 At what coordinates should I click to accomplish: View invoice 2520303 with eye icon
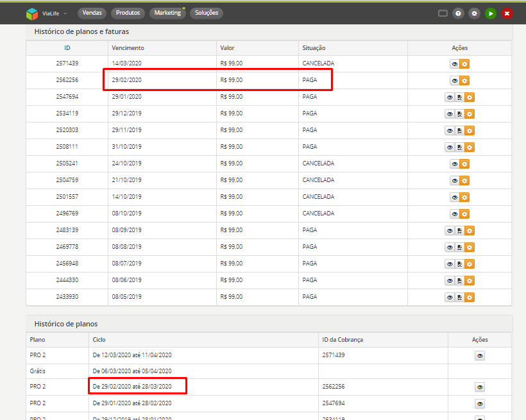[x=450, y=131]
